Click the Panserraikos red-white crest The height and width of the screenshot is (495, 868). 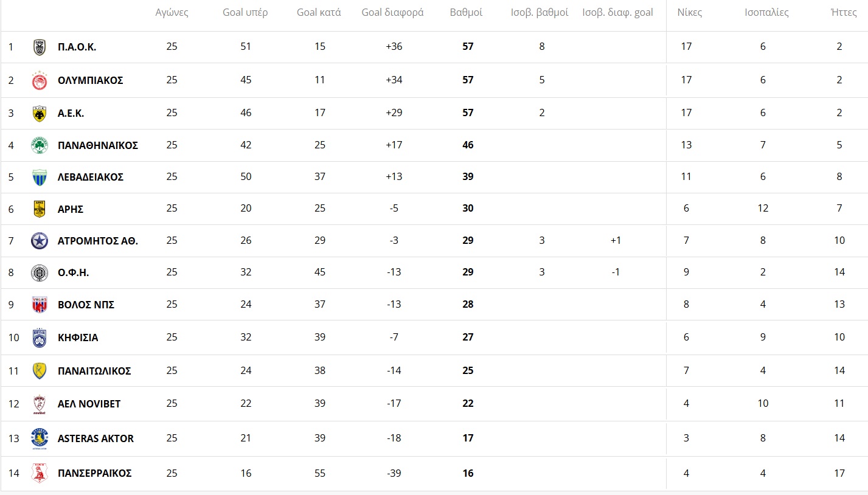click(x=40, y=473)
